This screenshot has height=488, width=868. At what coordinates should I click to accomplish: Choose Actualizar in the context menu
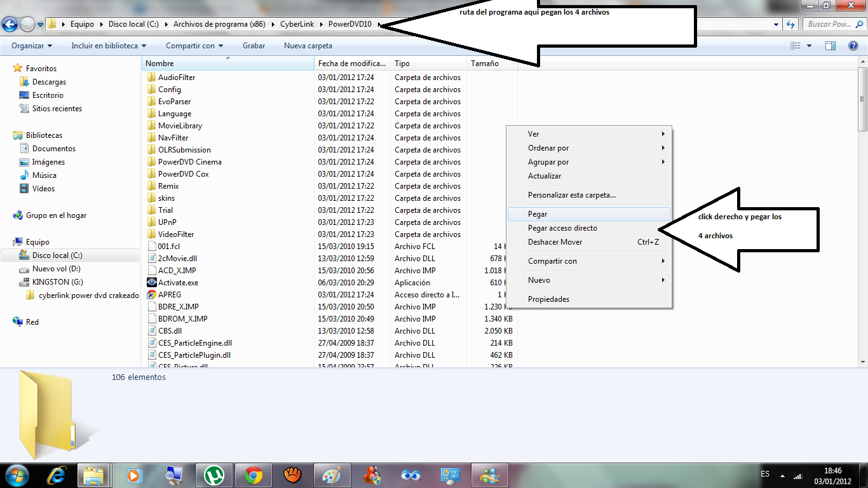click(589, 176)
